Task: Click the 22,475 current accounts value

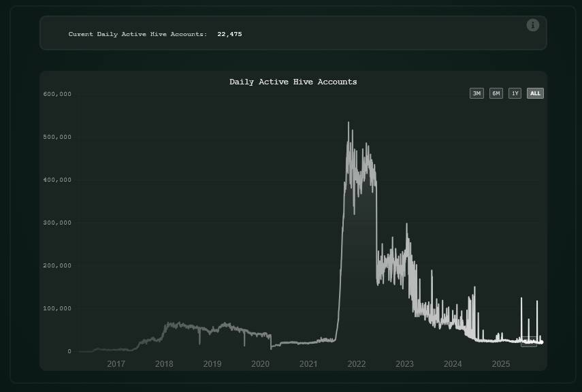Action: click(x=229, y=34)
